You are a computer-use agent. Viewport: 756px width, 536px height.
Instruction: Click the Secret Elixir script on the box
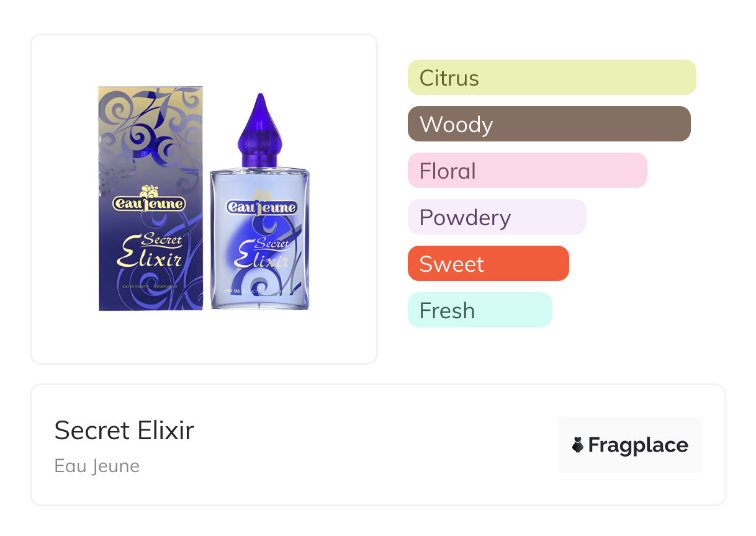[150, 251]
